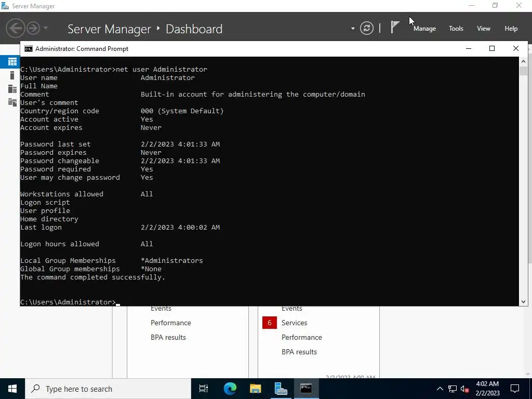Click the Last logon time value
The image size is (532, 399).
[x=180, y=228]
